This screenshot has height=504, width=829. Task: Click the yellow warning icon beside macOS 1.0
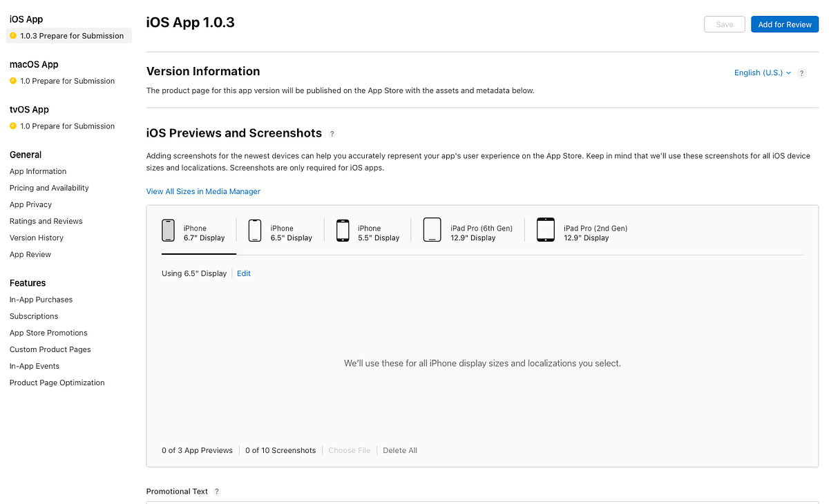coord(12,81)
